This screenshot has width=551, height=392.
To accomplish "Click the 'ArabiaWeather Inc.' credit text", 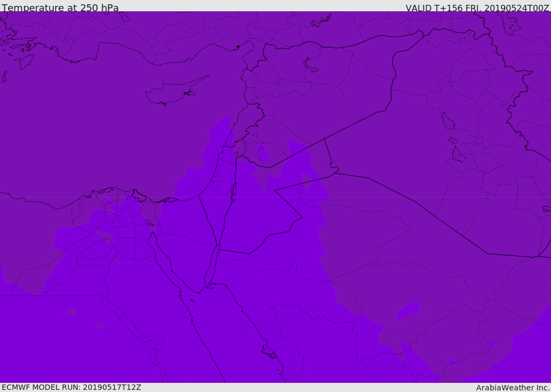I will [x=513, y=388].
